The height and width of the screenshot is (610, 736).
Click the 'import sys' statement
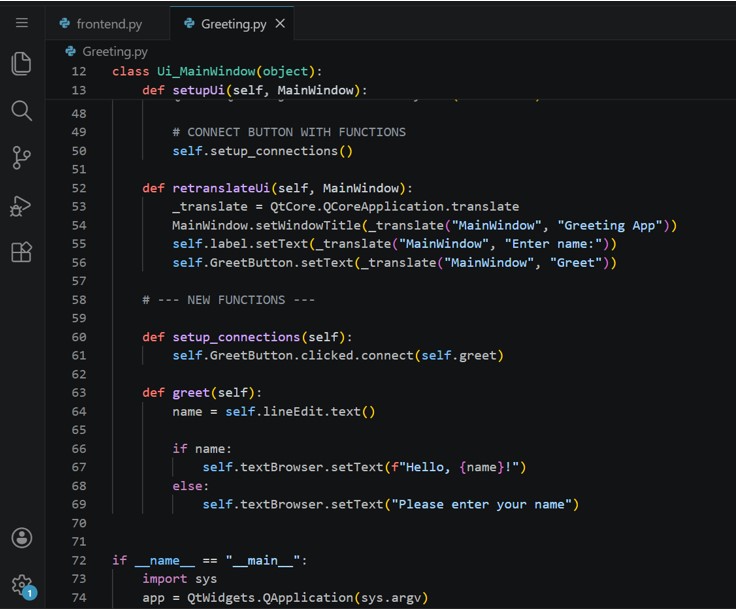[x=180, y=579]
